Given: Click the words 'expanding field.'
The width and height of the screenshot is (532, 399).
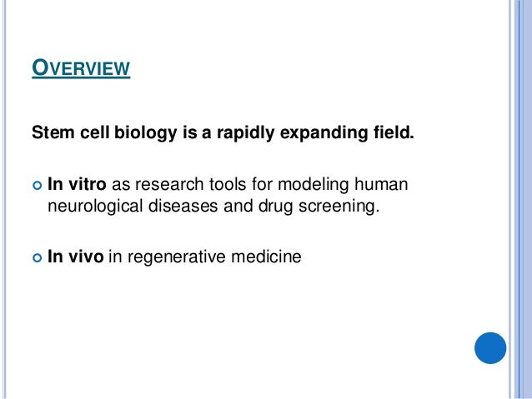Looking at the screenshot, I should coord(347,133).
